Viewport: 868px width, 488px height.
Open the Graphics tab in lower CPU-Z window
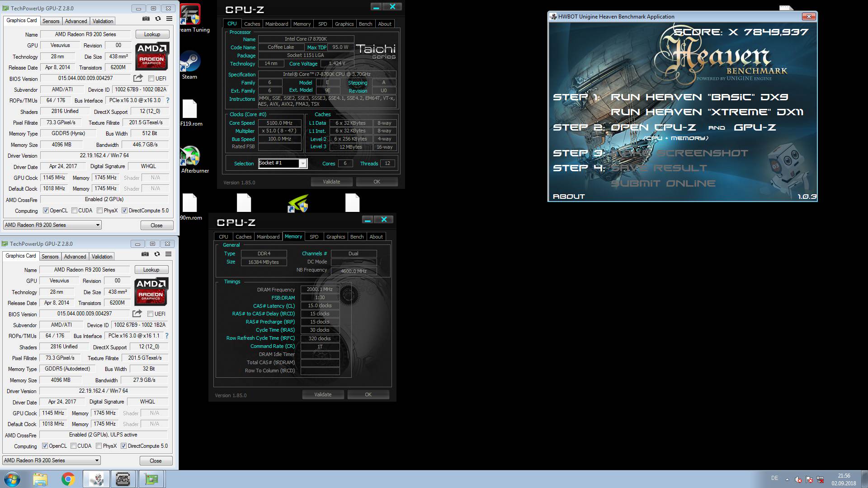[336, 237]
